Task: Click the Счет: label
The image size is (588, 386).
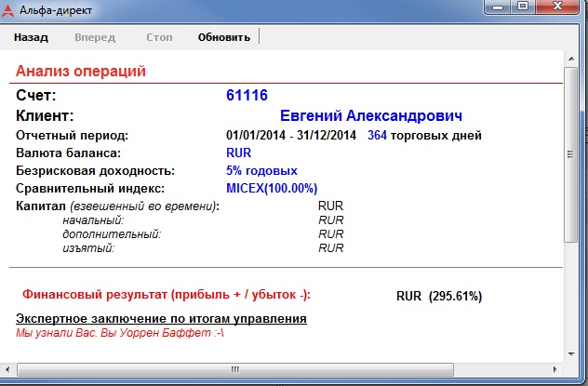Action: tap(36, 95)
